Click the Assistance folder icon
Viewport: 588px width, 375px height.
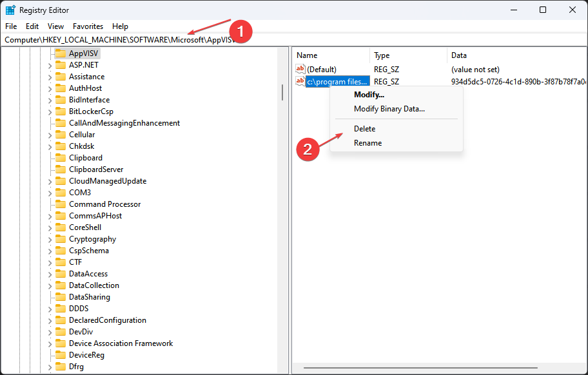tap(61, 77)
